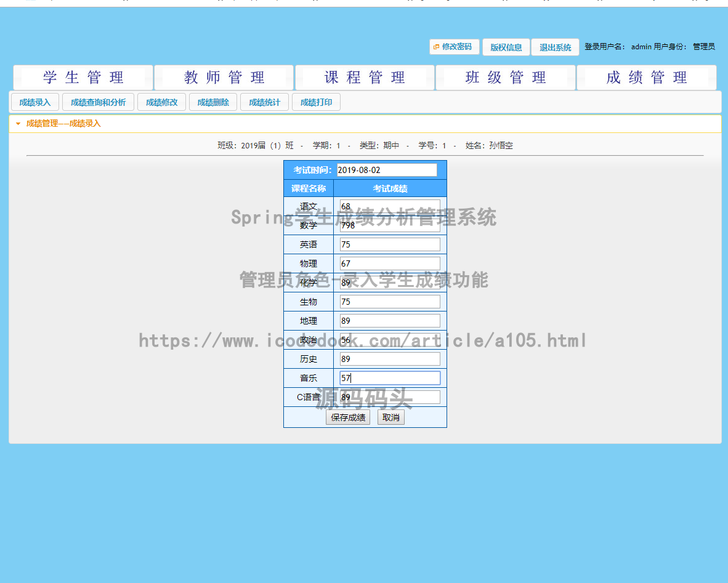Click the 修改密码 button

[454, 46]
